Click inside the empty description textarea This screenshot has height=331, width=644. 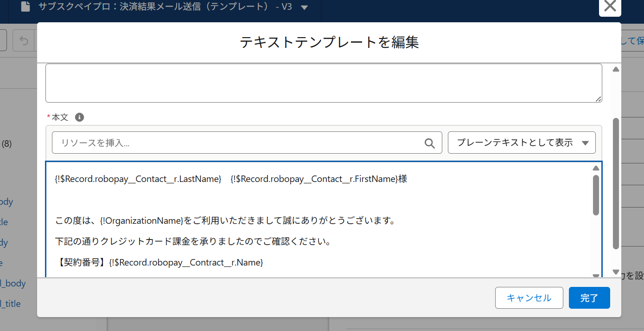click(x=323, y=83)
